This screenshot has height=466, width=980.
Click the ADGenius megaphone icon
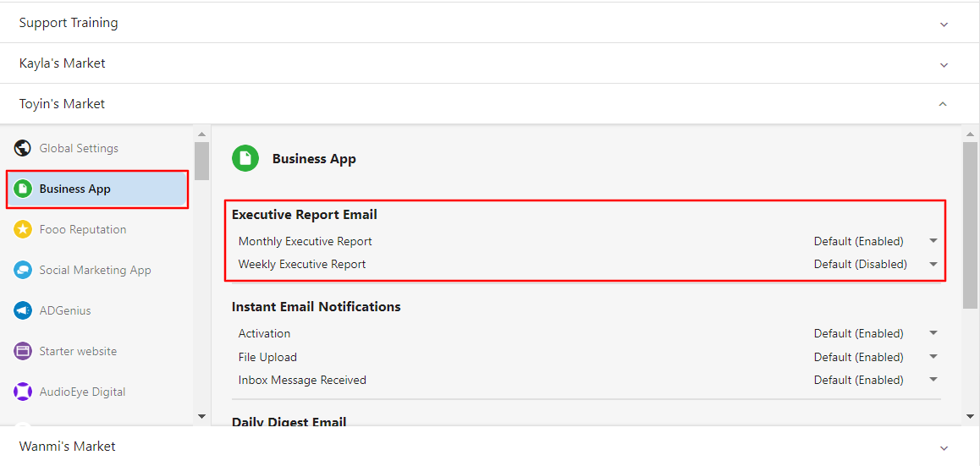[23, 310]
